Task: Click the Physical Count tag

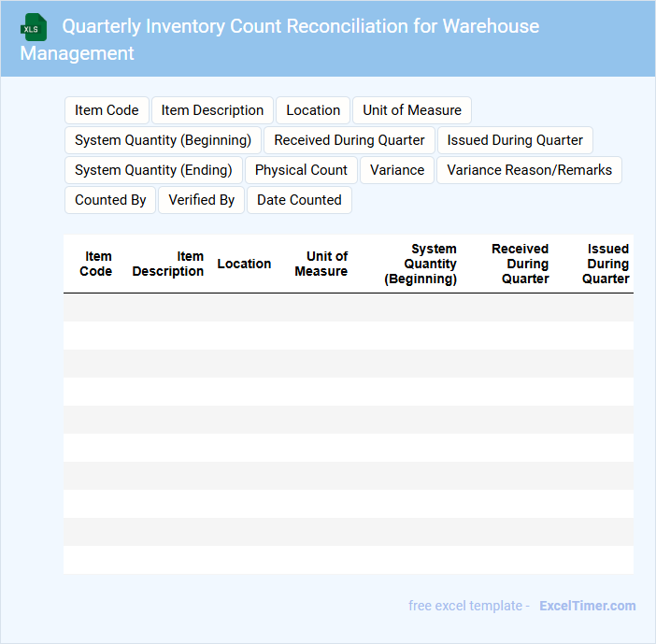Action: click(301, 170)
